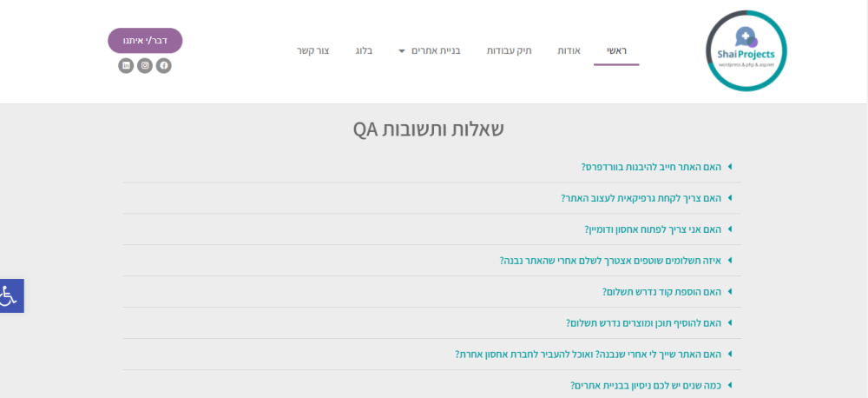The image size is (868, 398).
Task: Expand question about moving to חברת אחסון אחרת
Action: [588, 355]
